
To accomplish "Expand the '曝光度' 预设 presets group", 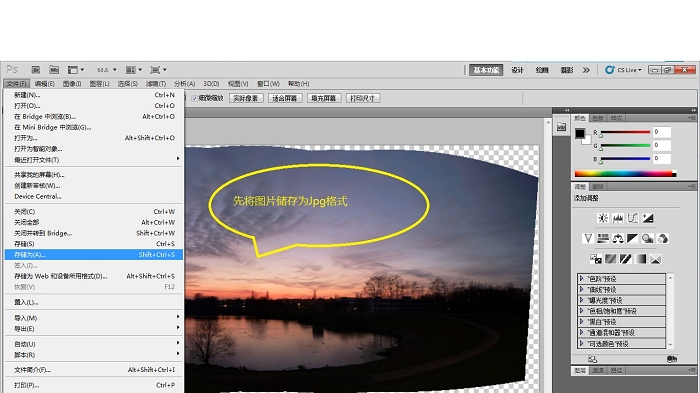I will 581,300.
